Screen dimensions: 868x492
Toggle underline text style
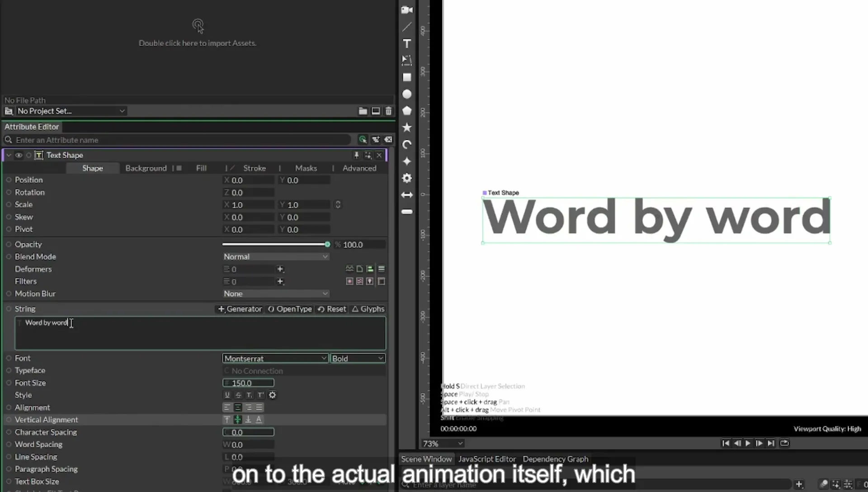227,395
